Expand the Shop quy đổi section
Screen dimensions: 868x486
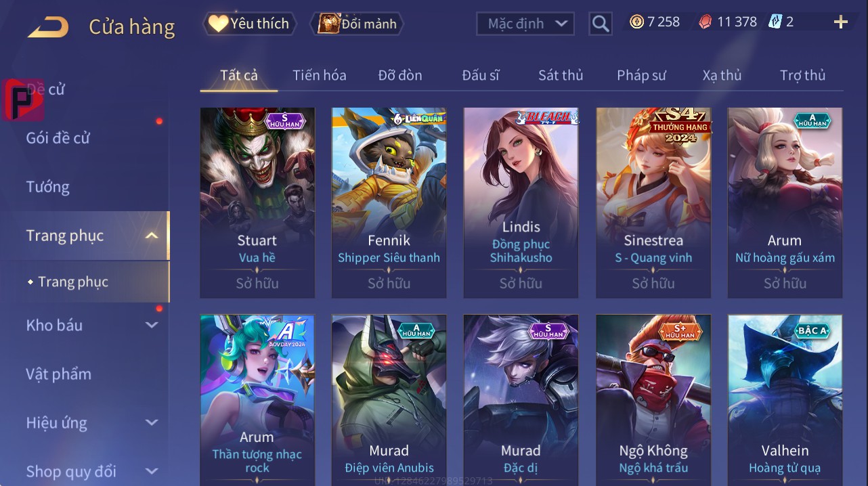(152, 471)
